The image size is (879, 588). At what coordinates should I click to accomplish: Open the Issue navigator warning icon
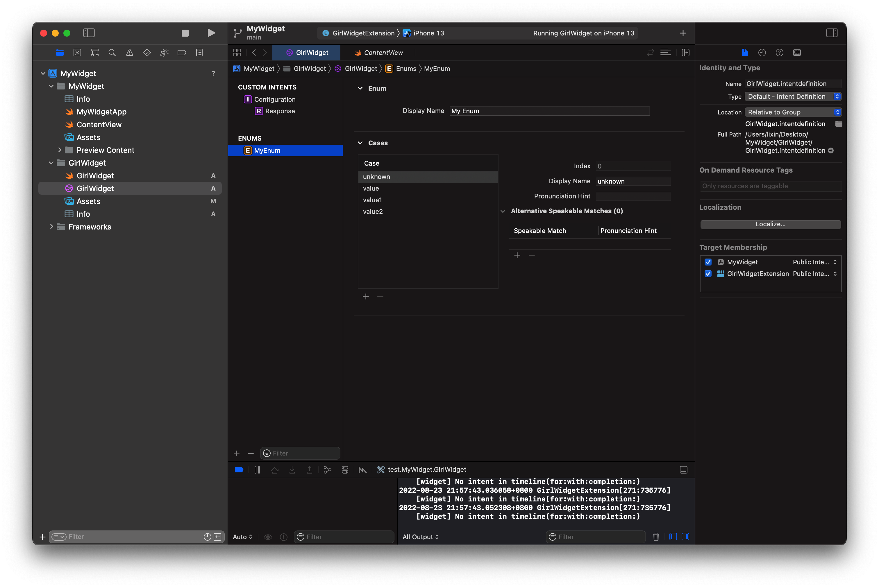[129, 53]
